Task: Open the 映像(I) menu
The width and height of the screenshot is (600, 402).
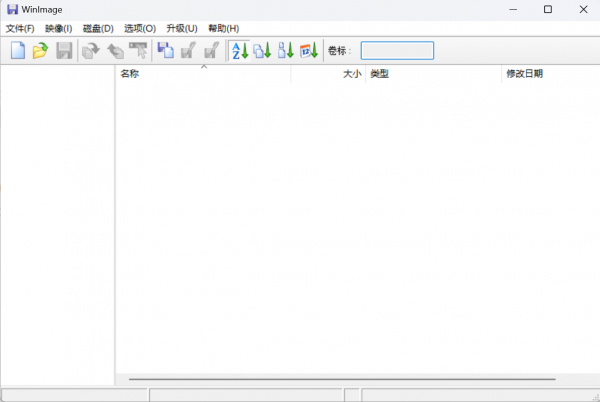Action: click(59, 28)
